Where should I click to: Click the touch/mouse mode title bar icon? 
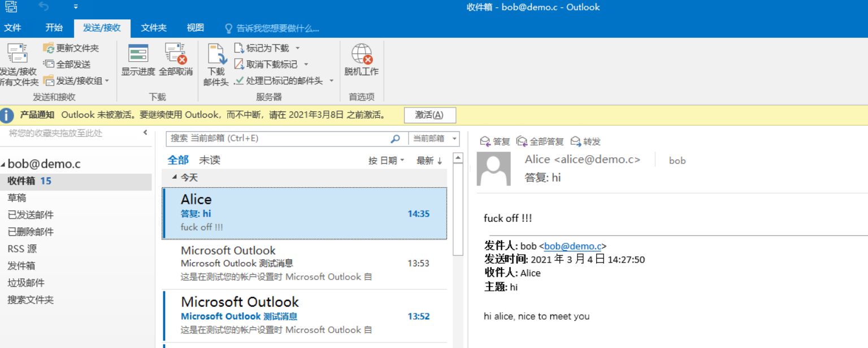(x=11, y=7)
